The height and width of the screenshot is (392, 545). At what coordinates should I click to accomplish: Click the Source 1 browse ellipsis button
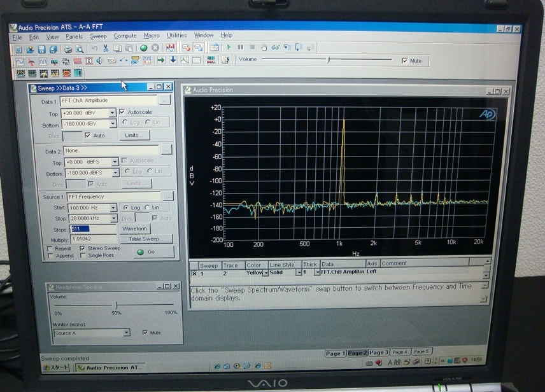(x=168, y=197)
